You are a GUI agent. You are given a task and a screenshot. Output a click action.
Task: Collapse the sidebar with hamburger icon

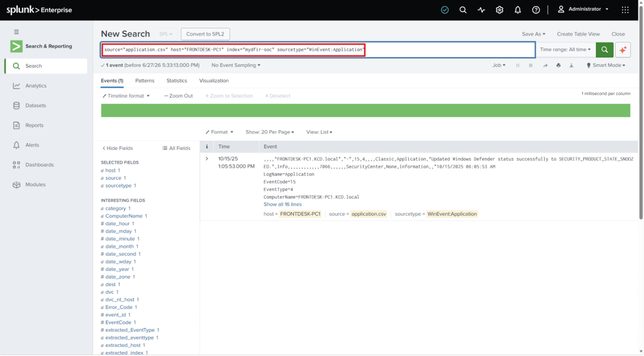click(x=17, y=32)
